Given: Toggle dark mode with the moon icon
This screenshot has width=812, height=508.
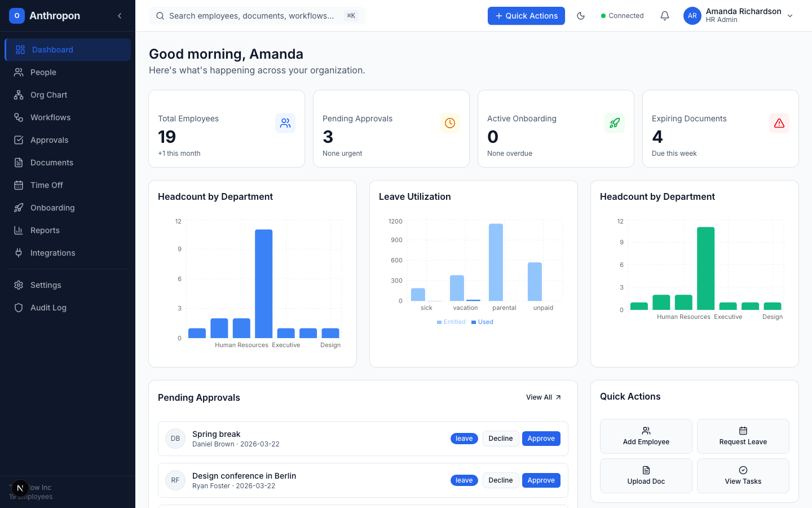Looking at the screenshot, I should [x=581, y=16].
